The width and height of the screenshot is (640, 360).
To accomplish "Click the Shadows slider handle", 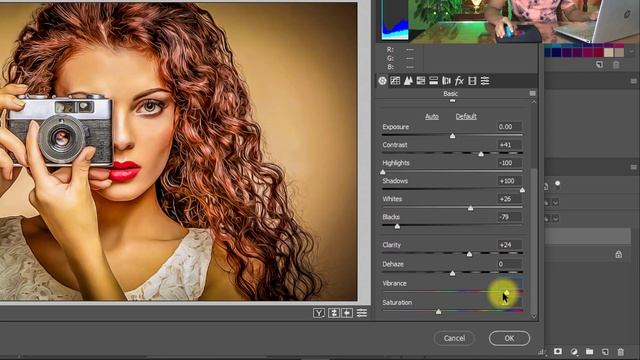I will coord(522,190).
